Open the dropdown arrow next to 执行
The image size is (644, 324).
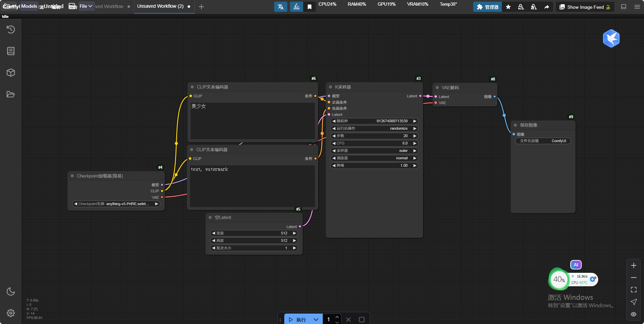tap(316, 319)
